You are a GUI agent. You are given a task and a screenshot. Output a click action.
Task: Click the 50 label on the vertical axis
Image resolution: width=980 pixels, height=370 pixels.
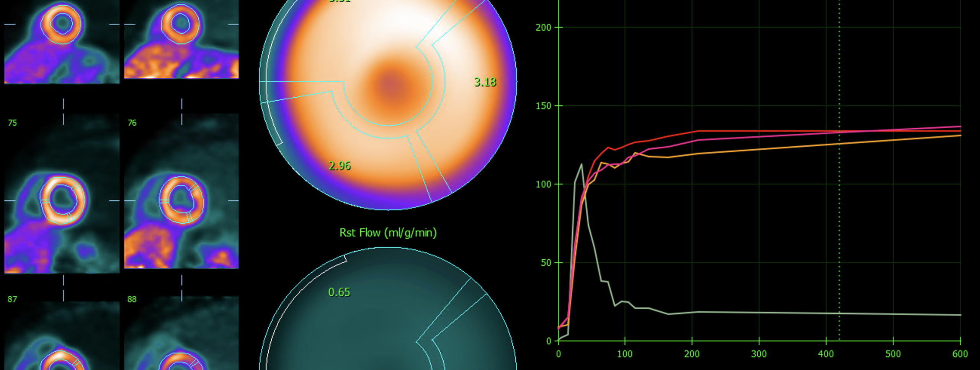(x=546, y=263)
